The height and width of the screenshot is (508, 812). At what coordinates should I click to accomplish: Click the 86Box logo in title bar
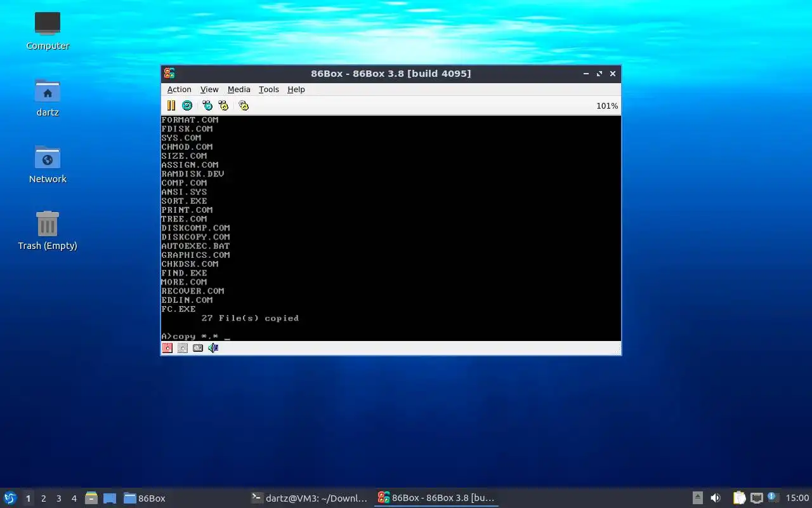pyautogui.click(x=169, y=74)
